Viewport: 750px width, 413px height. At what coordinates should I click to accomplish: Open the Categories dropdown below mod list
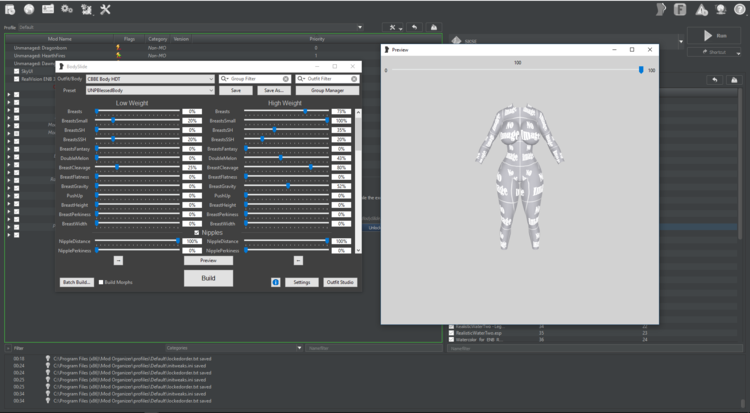coord(234,348)
